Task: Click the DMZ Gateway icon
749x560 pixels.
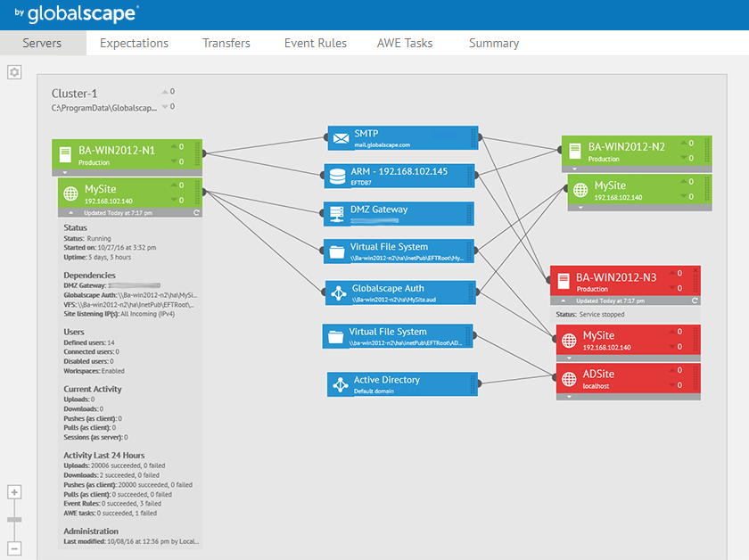Action: click(337, 214)
